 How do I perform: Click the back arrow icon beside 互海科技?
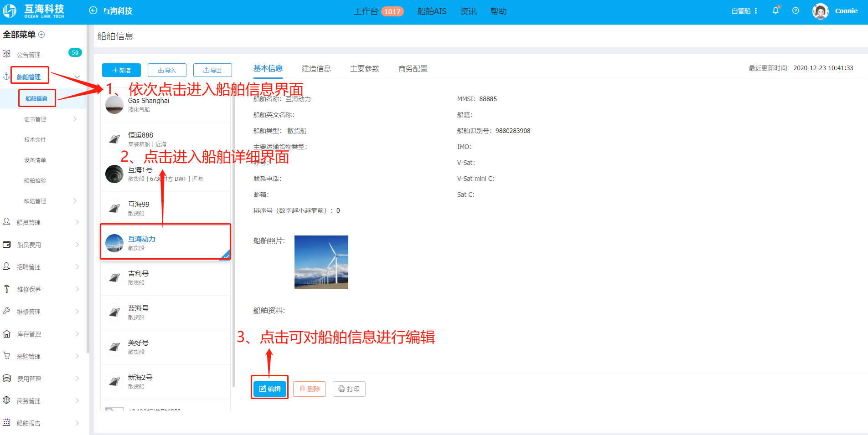pos(93,10)
